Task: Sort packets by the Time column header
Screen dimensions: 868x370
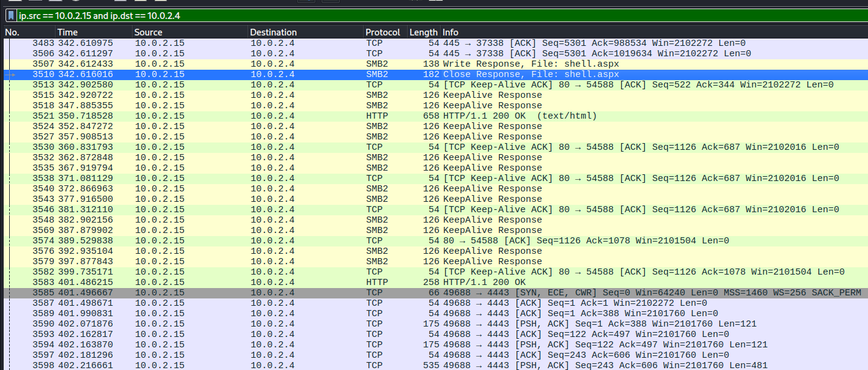Action: coord(94,32)
